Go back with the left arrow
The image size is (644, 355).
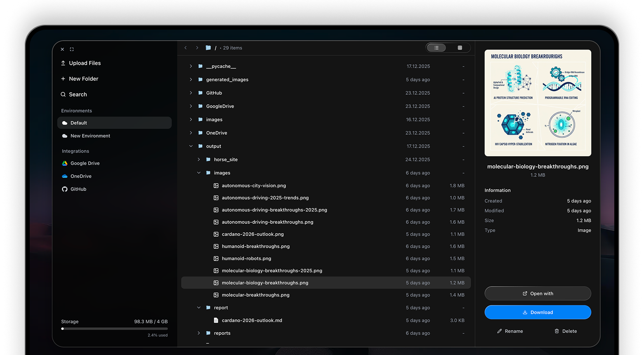coord(186,48)
